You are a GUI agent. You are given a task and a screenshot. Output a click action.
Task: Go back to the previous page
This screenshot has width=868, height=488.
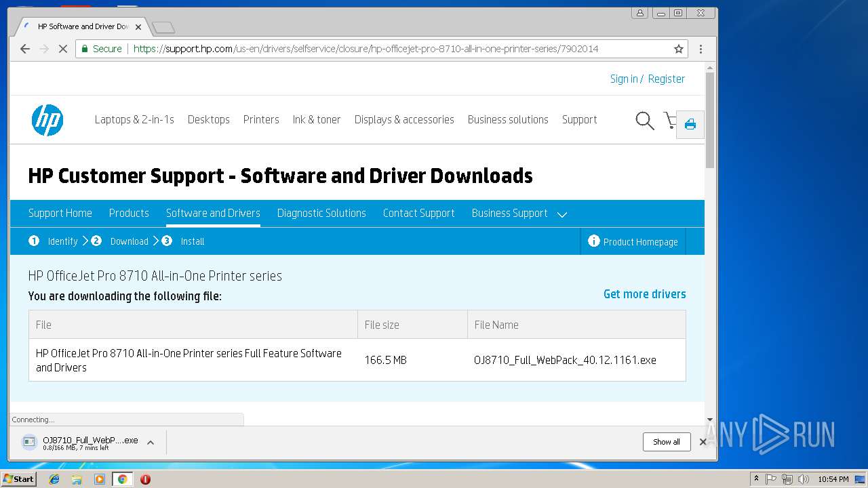tap(25, 49)
